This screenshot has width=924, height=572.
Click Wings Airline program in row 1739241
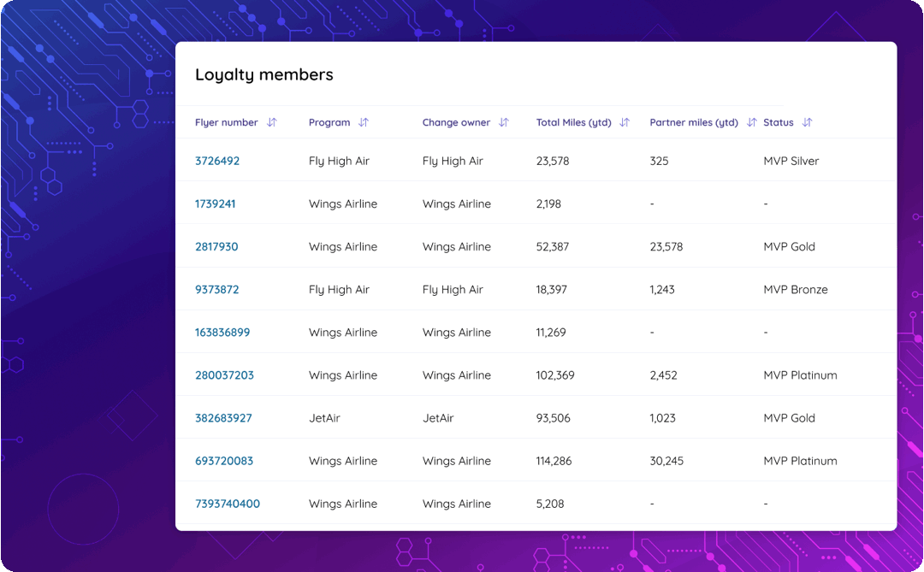pyautogui.click(x=343, y=203)
